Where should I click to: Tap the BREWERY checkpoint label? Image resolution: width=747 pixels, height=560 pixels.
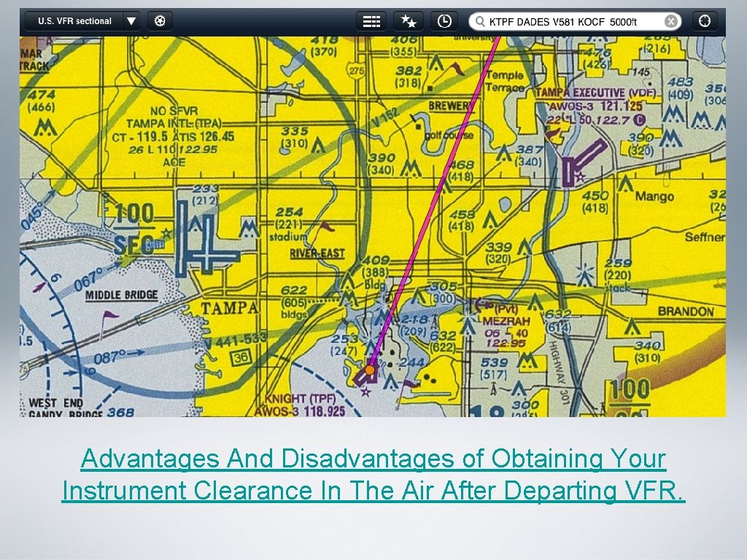(449, 106)
